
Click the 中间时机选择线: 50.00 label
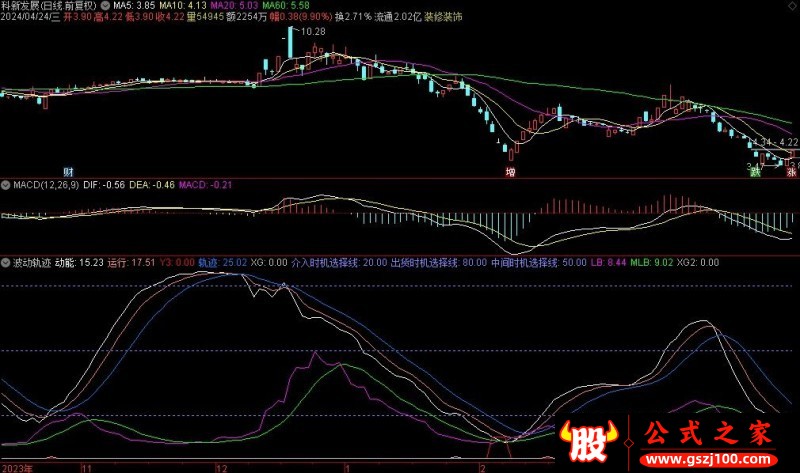(x=539, y=263)
